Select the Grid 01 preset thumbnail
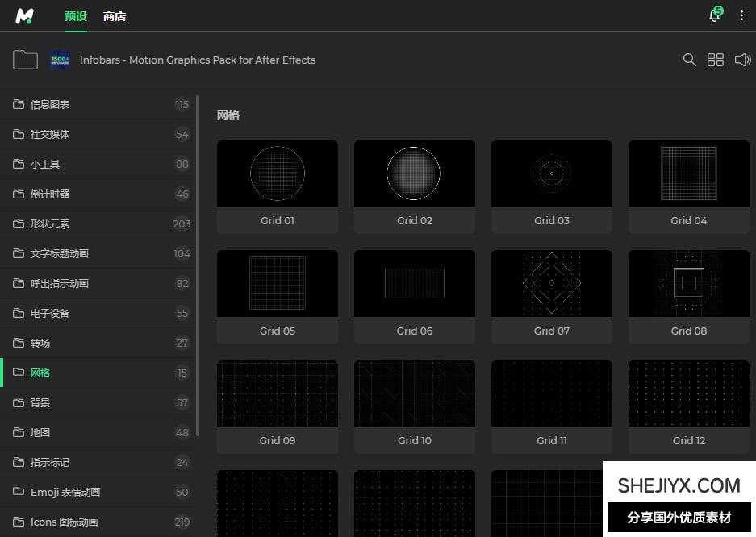The height and width of the screenshot is (537, 756). (278, 173)
